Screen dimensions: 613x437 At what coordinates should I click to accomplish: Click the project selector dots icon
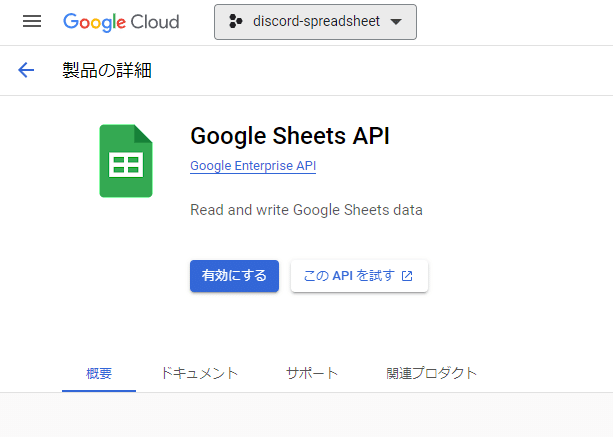point(235,21)
